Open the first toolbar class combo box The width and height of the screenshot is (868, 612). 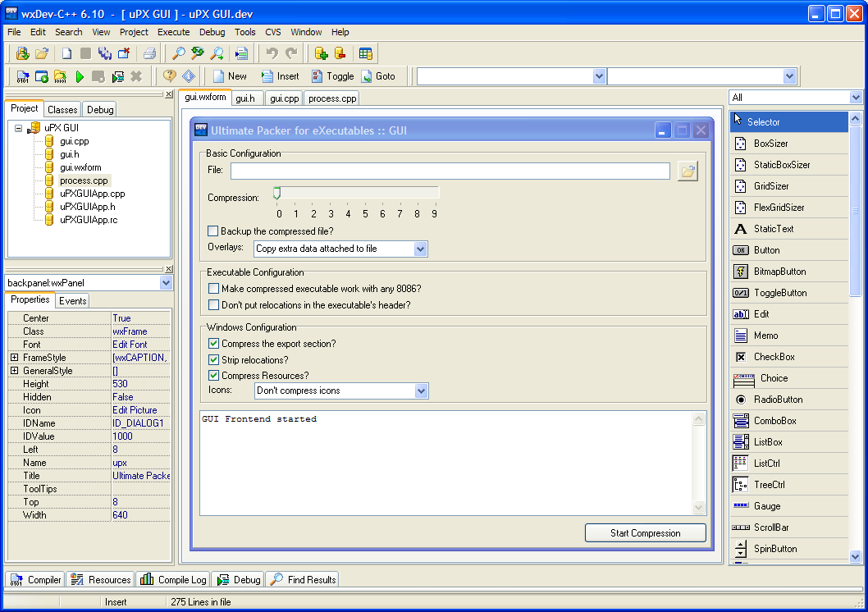point(599,76)
